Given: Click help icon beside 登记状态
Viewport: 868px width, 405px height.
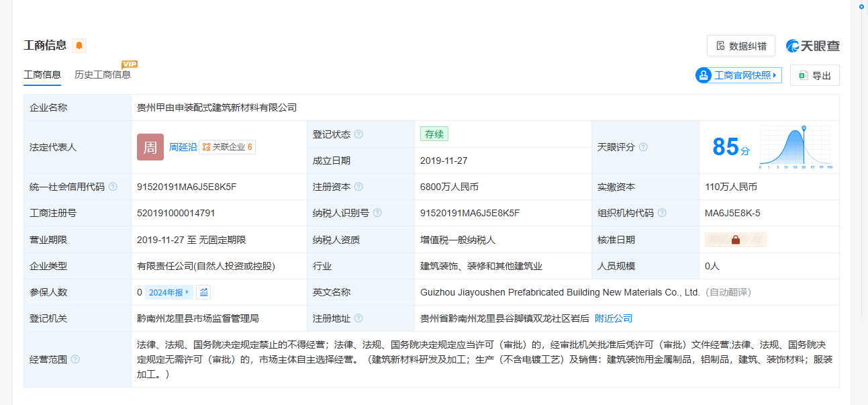Looking at the screenshot, I should pos(358,134).
